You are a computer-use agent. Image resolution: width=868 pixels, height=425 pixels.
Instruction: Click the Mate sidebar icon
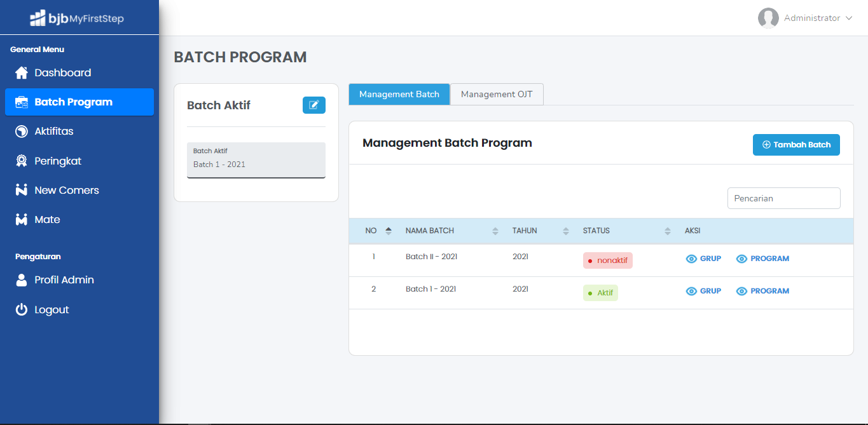(x=22, y=220)
